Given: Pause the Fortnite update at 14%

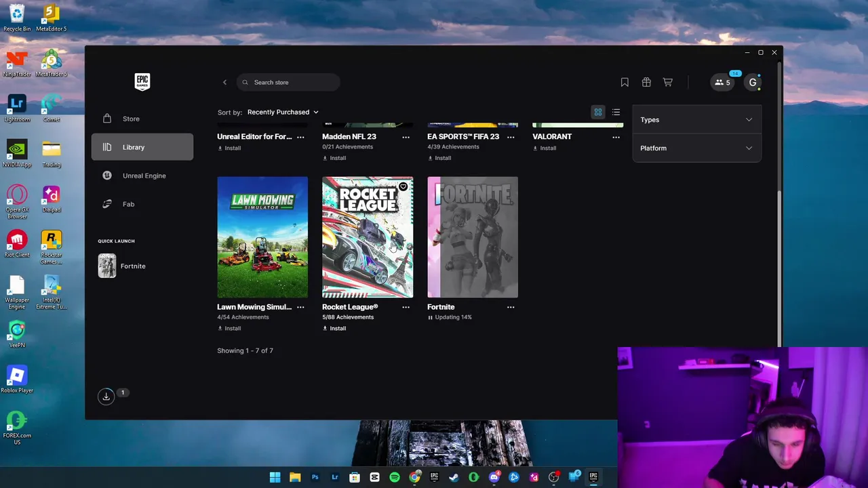Looking at the screenshot, I should (x=430, y=317).
